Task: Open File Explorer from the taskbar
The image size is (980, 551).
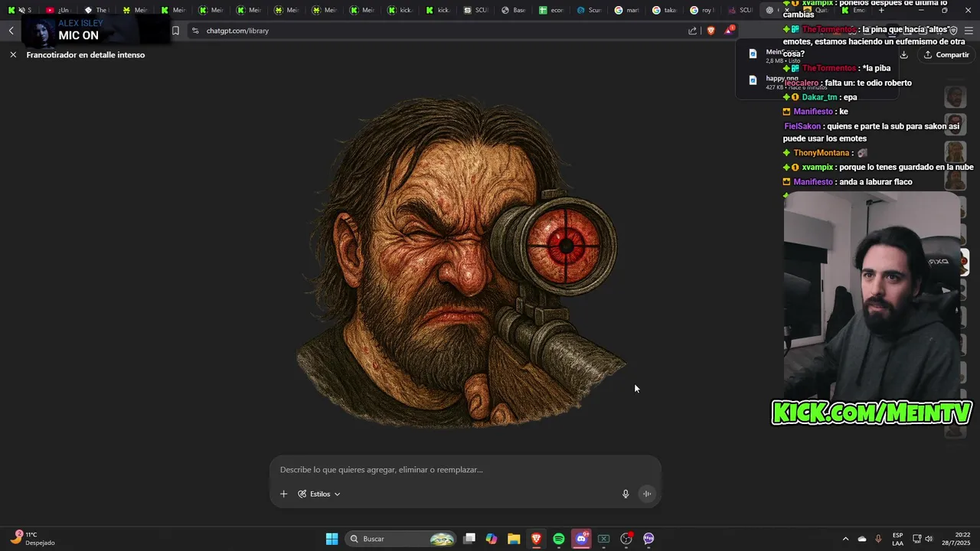Action: [514, 539]
